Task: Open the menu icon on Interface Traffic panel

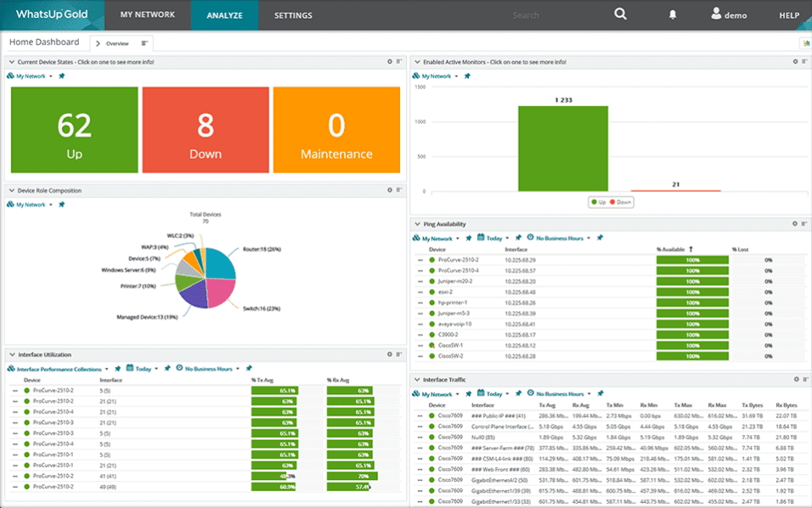Action: pyautogui.click(x=804, y=380)
